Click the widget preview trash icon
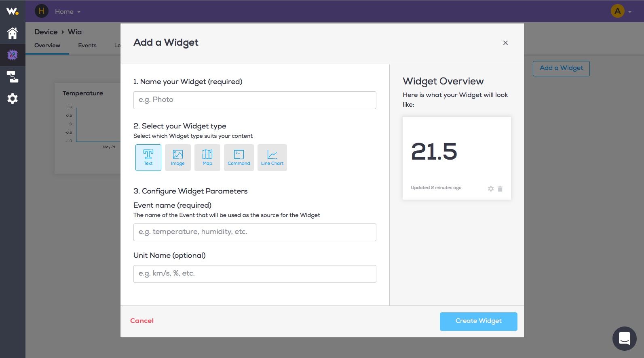The width and height of the screenshot is (644, 358). pos(500,189)
